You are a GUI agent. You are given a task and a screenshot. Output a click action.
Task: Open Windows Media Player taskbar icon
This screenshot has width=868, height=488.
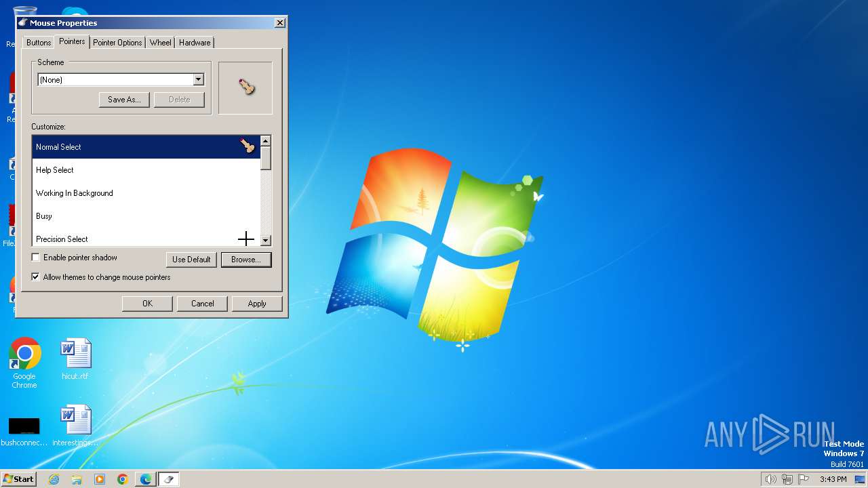[x=100, y=479]
